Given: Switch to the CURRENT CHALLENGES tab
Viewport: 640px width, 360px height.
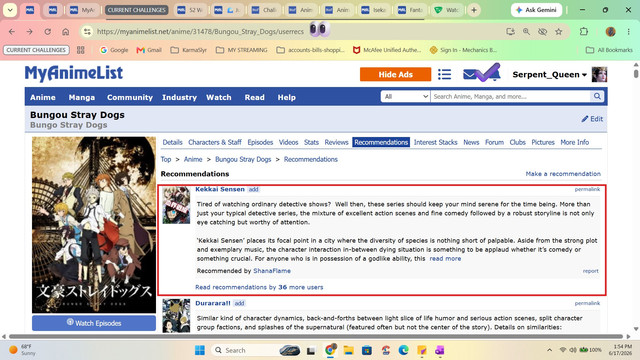Looking at the screenshot, I should pyautogui.click(x=137, y=10).
